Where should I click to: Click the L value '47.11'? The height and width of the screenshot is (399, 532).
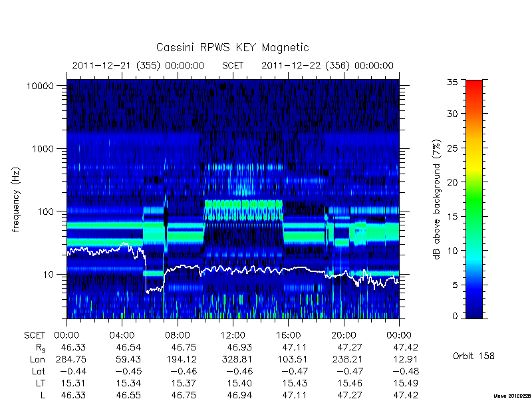click(x=294, y=395)
